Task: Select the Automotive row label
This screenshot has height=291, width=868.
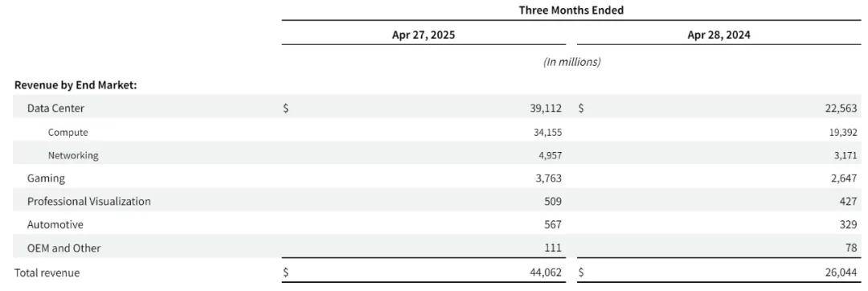Action: pyautogui.click(x=55, y=224)
